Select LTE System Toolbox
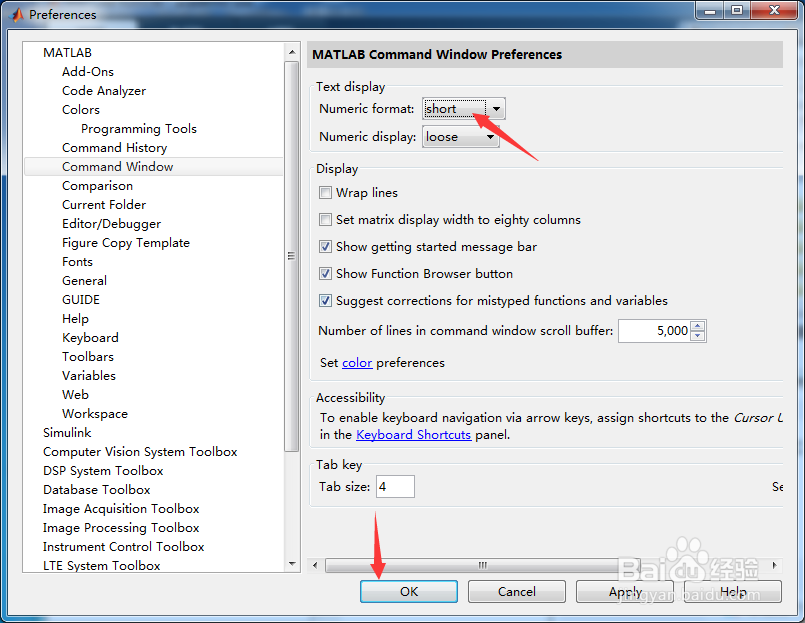805x623 pixels. 101,566
